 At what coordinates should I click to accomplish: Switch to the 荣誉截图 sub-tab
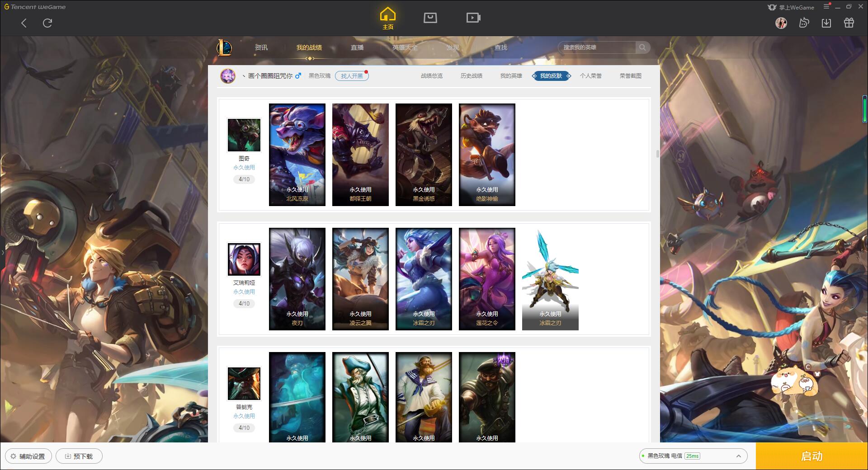click(x=631, y=76)
